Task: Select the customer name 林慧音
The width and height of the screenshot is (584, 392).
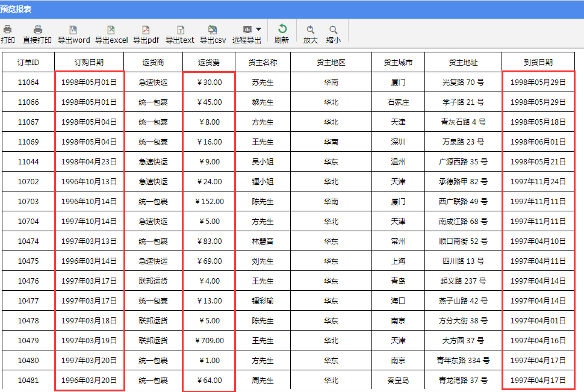Action: point(262,241)
